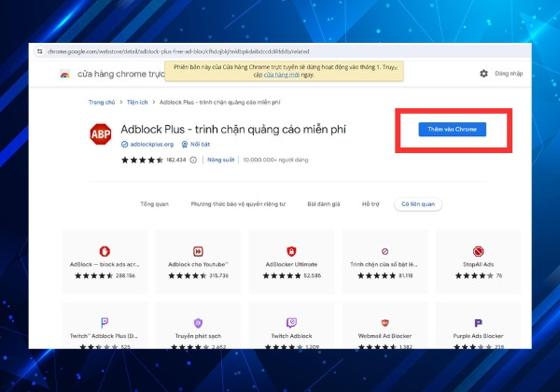Open the settings gear icon

(483, 74)
